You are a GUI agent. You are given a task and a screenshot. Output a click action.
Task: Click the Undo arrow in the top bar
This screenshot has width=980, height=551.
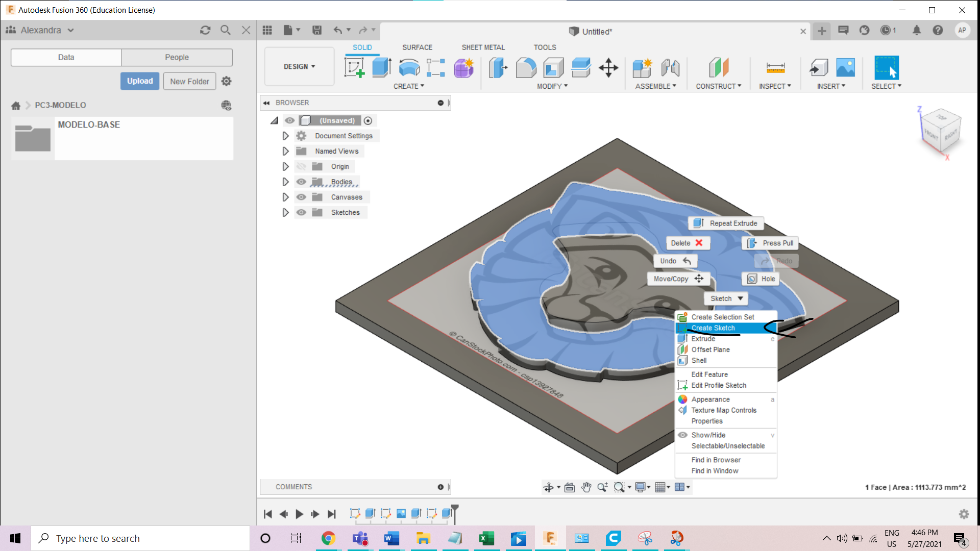click(338, 30)
